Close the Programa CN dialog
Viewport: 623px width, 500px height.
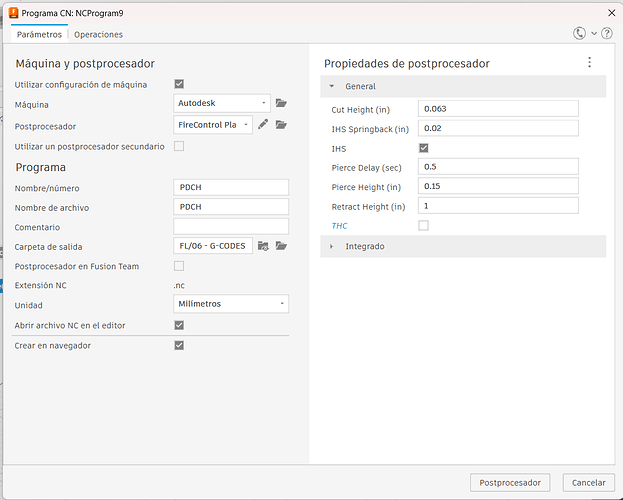[x=611, y=13]
